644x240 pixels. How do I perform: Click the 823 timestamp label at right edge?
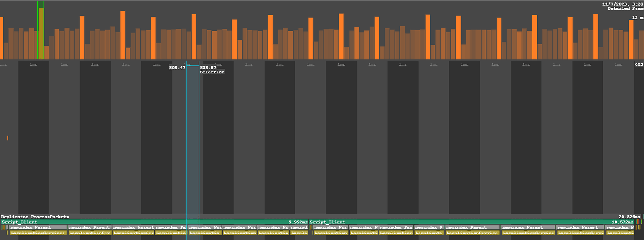pyautogui.click(x=639, y=64)
